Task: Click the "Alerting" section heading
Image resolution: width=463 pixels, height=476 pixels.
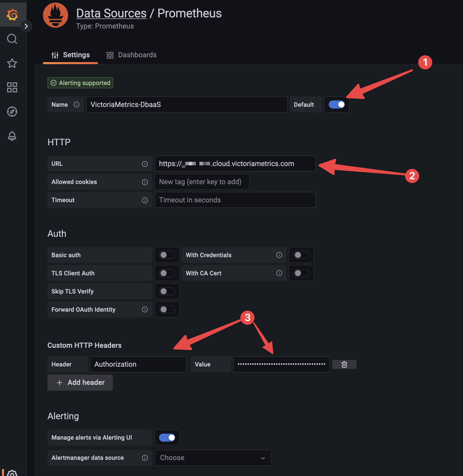Action: coord(63,416)
